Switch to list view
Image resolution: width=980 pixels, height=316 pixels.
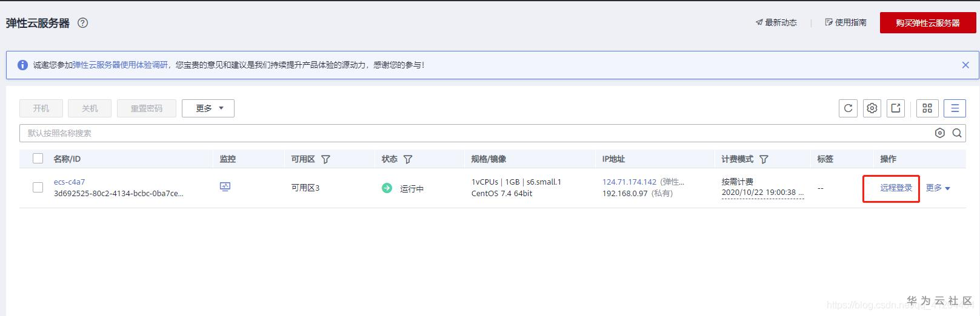pyautogui.click(x=955, y=108)
